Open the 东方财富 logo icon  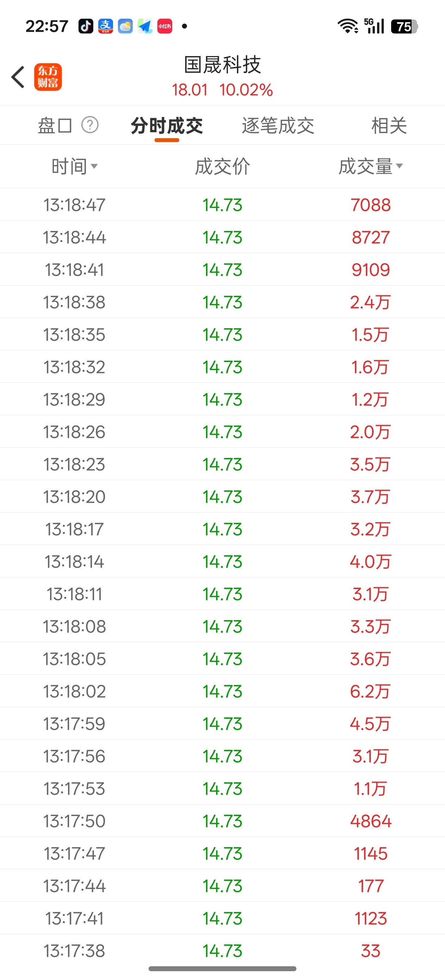pos(48,77)
